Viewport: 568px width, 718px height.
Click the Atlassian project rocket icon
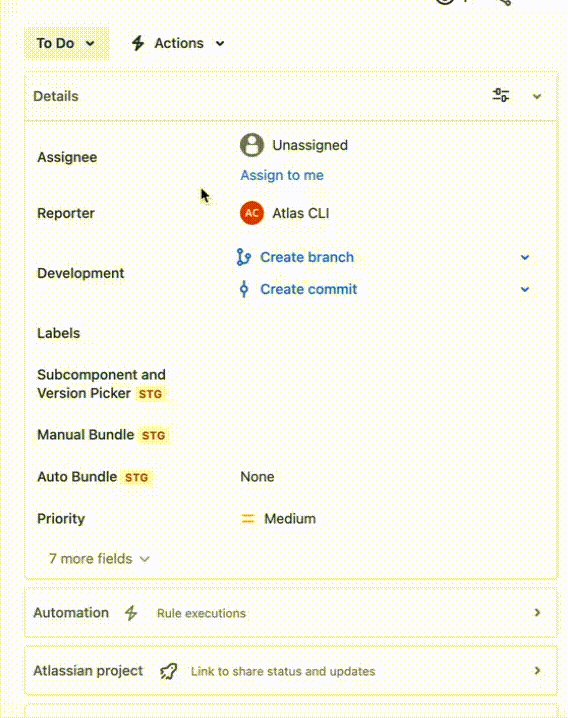[x=168, y=671]
